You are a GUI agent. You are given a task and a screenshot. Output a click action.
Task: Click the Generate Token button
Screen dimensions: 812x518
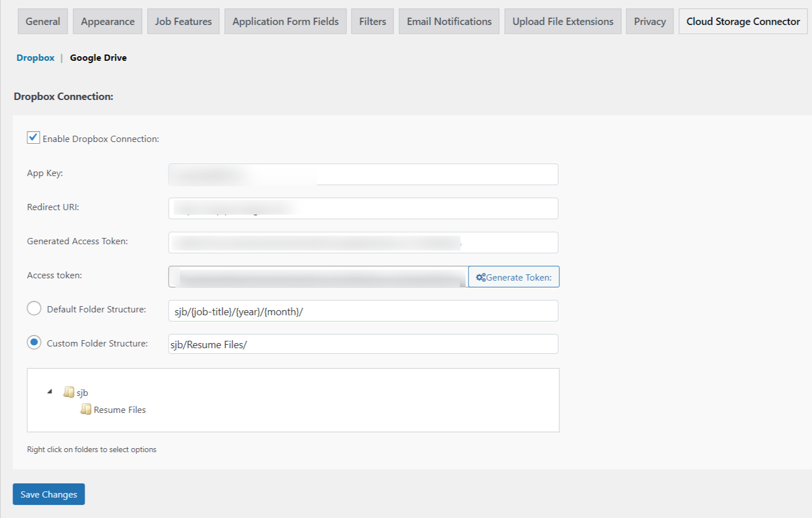tap(513, 277)
